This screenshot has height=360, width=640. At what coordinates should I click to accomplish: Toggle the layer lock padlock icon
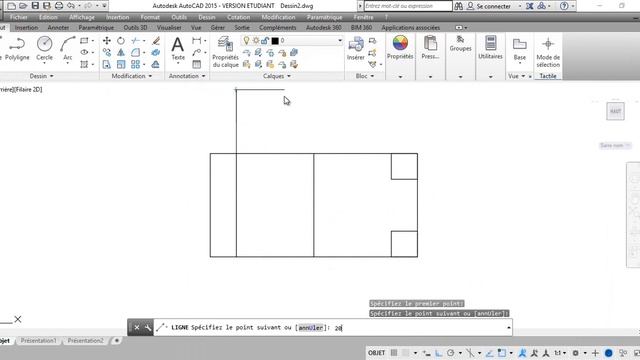coord(265,40)
